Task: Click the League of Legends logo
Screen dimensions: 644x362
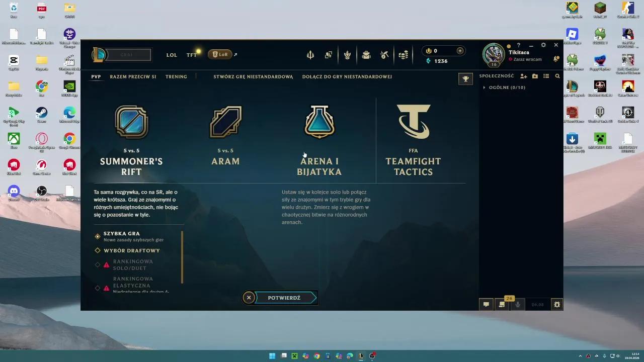Action: (99, 55)
